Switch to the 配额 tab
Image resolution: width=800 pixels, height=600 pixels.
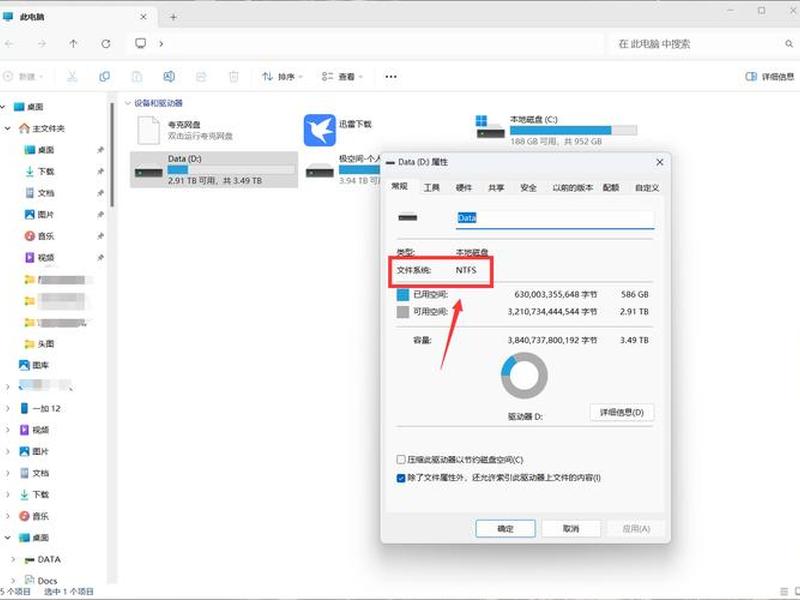point(611,188)
